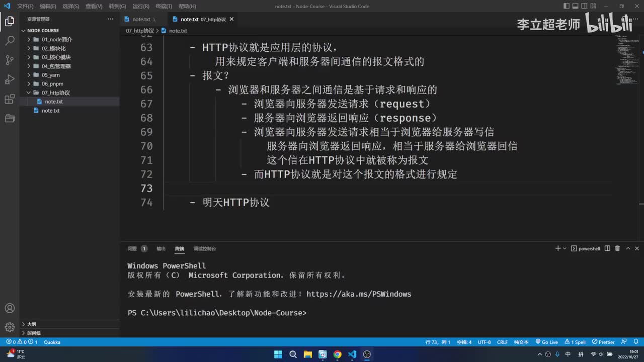Maximize the terminal panel with the up chevron
This screenshot has width=644, height=362.
point(627,248)
